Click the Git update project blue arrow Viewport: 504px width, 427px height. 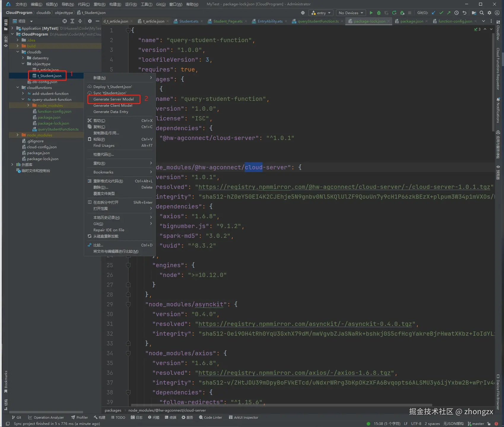pyautogui.click(x=433, y=13)
